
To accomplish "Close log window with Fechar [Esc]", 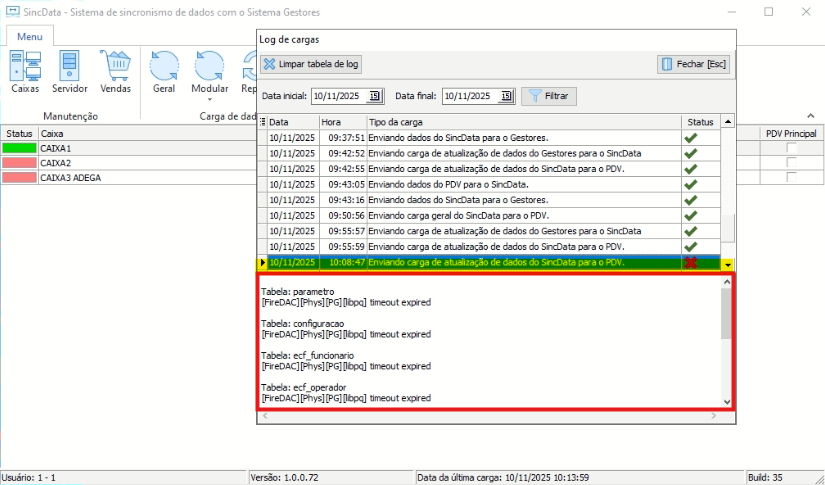I will (693, 64).
